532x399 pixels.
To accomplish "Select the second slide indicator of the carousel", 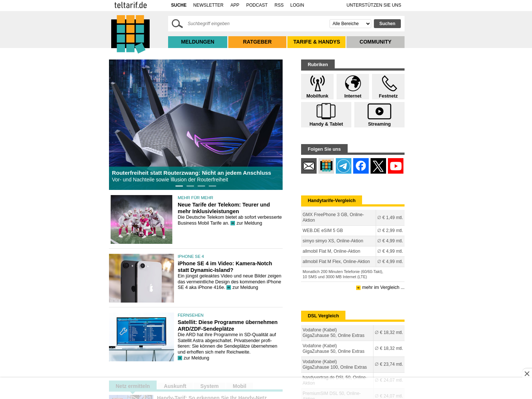I will [x=190, y=186].
